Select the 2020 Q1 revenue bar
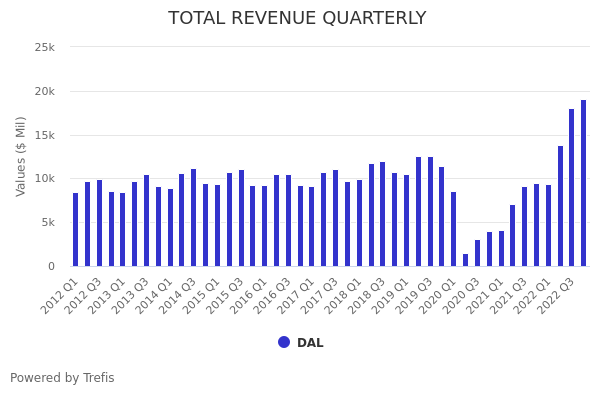Viewport: 600px width, 400px height. pyautogui.click(x=453, y=229)
